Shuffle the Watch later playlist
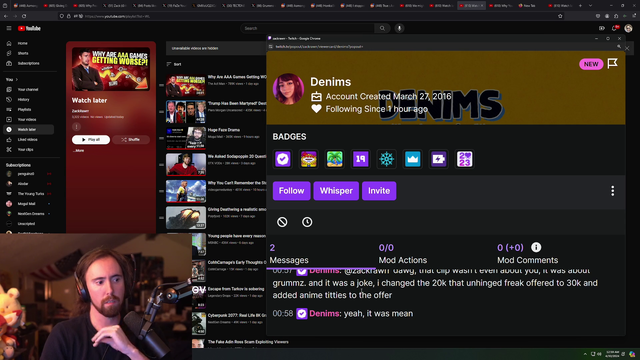The image size is (640, 360). coord(131,140)
